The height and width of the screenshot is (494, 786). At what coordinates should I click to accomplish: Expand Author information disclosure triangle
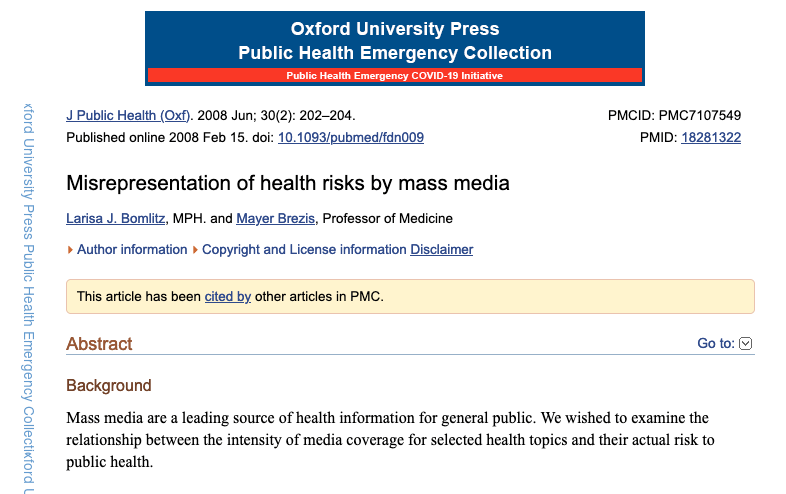coord(70,250)
